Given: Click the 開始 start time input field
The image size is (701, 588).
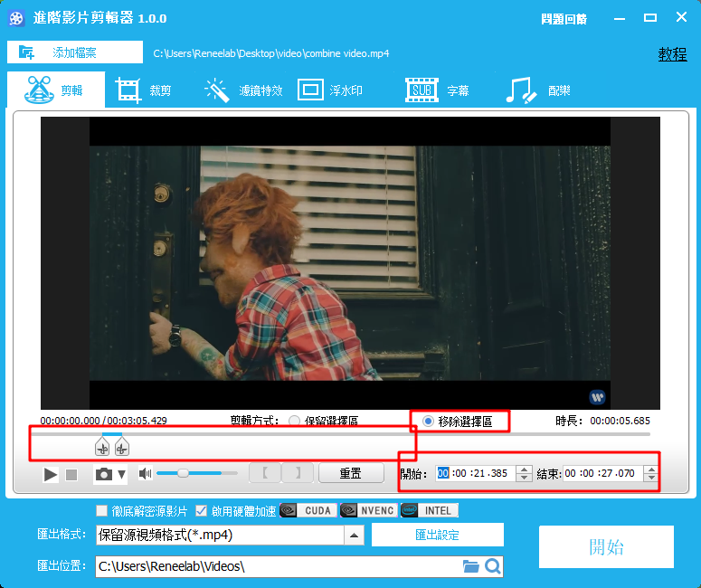Looking at the screenshot, I should [475, 473].
